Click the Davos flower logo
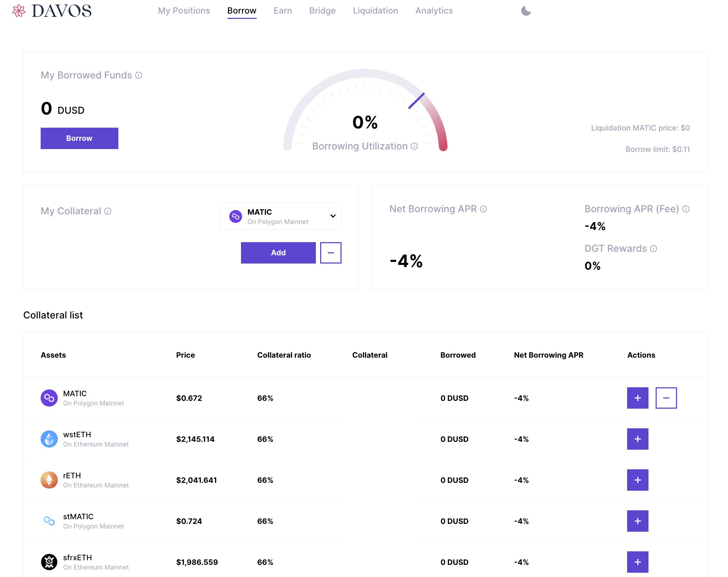The height and width of the screenshot is (577, 728). point(19,11)
